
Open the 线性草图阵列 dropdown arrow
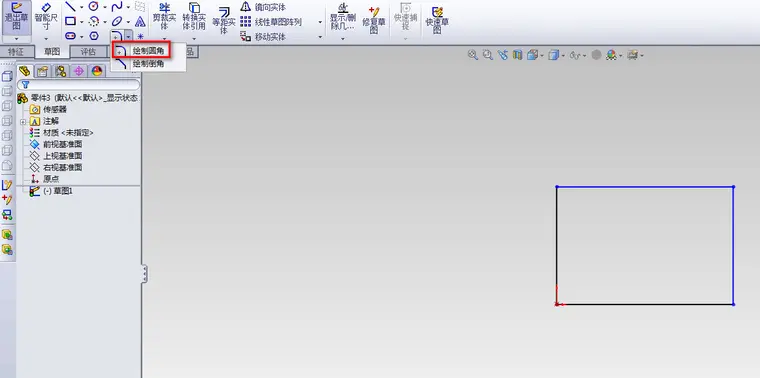tap(320, 22)
